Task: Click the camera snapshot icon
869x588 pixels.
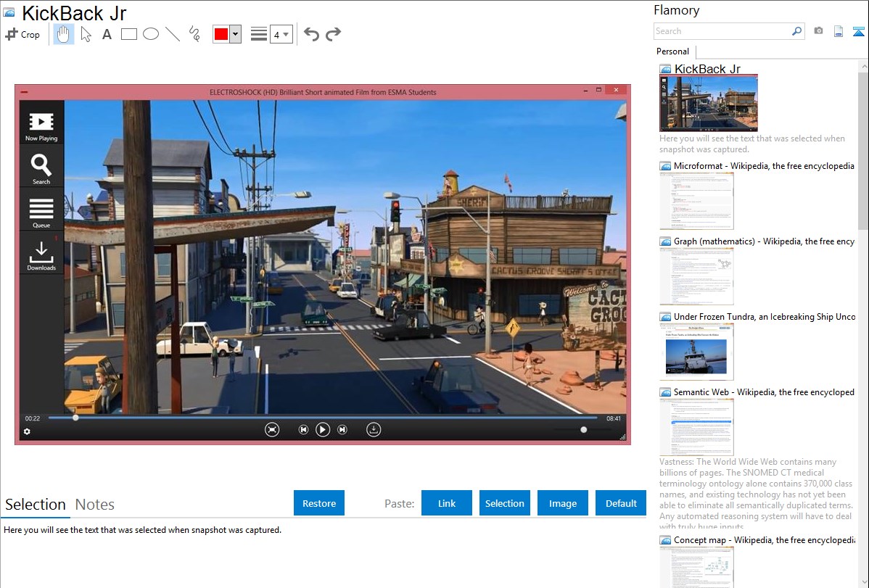Action: [x=818, y=31]
